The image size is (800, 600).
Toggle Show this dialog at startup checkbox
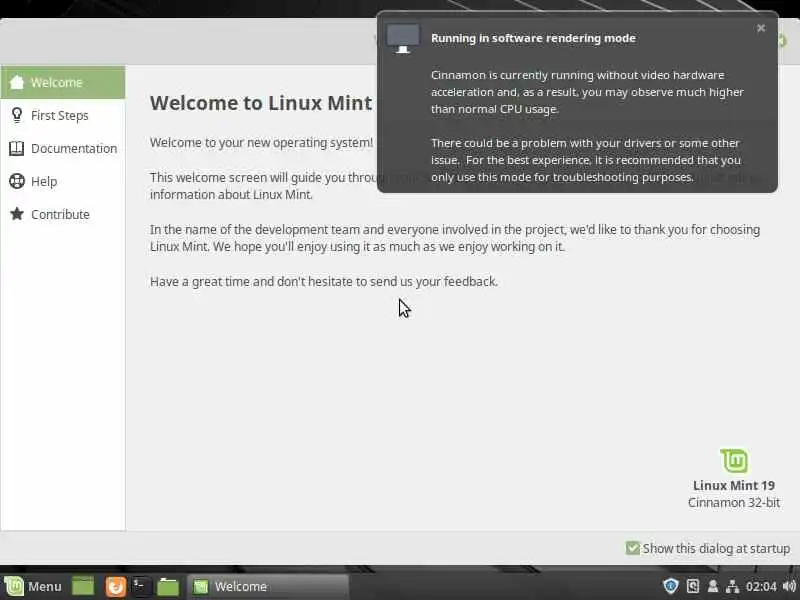632,548
